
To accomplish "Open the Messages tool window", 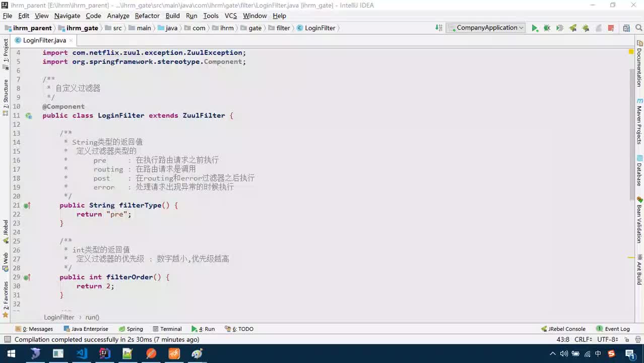I will (34, 329).
